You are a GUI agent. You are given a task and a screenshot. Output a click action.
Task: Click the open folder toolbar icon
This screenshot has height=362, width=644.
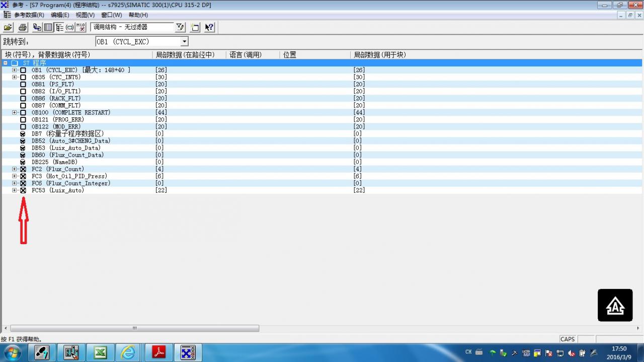coord(8,27)
